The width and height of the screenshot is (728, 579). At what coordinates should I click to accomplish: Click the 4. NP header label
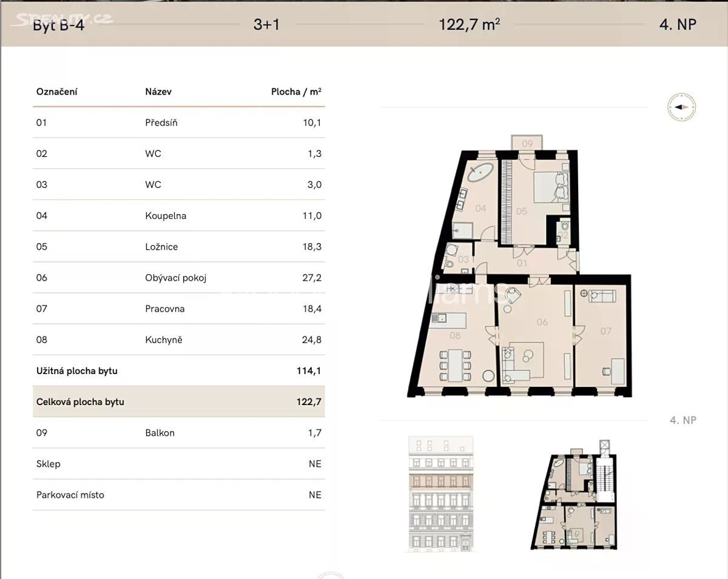tap(677, 24)
